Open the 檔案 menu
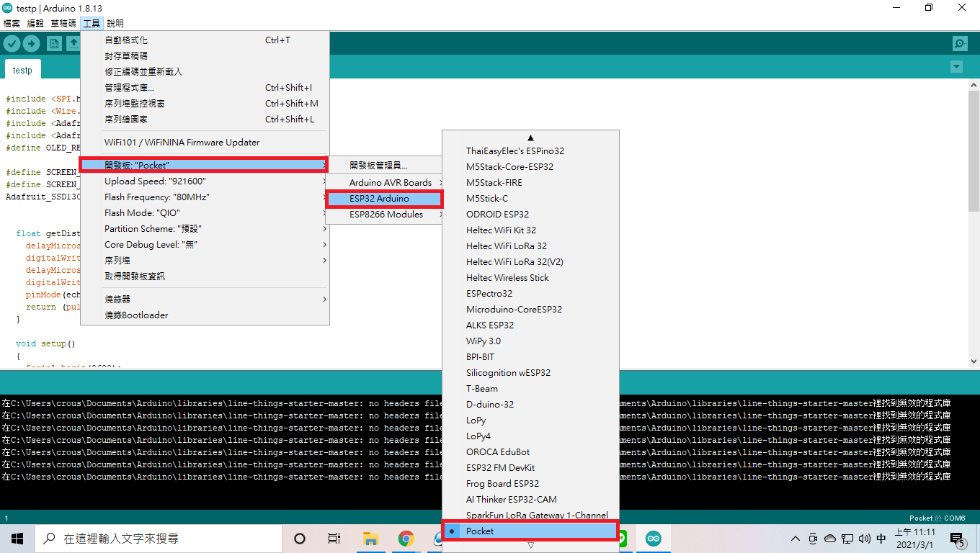Image resolution: width=980 pixels, height=553 pixels. [x=12, y=24]
